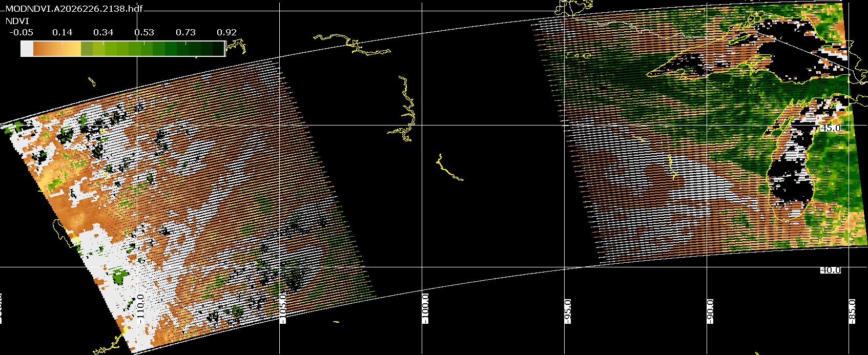Click the white segment of the colorbar
The width and height of the screenshot is (868, 355).
(x=27, y=49)
